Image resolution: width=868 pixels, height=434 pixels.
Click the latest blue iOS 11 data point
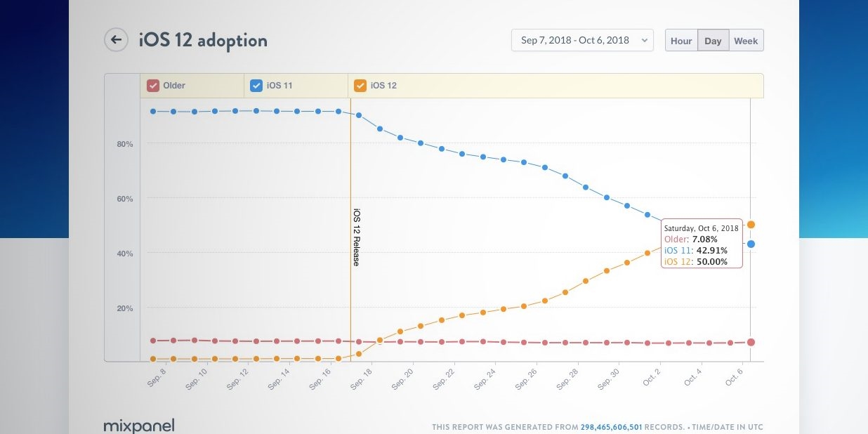751,244
